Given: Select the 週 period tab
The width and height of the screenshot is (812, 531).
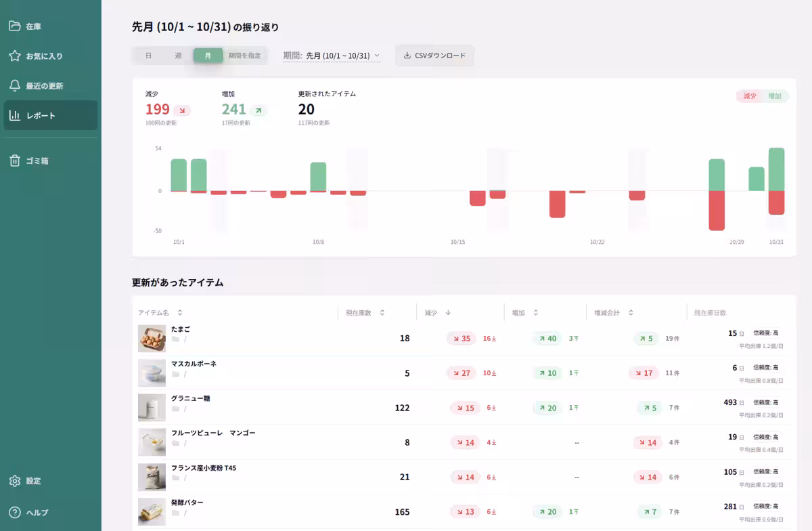Looking at the screenshot, I should [x=178, y=56].
